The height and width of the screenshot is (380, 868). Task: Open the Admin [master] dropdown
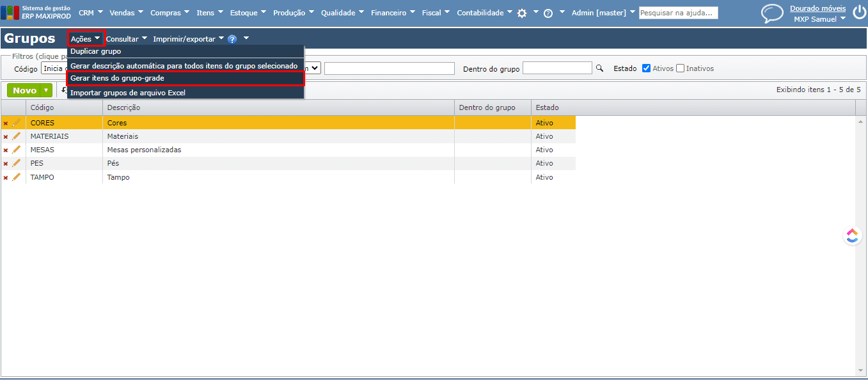[x=604, y=13]
